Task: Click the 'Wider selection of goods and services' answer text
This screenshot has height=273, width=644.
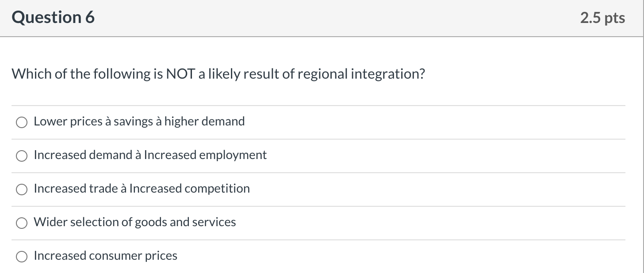Action: [134, 222]
